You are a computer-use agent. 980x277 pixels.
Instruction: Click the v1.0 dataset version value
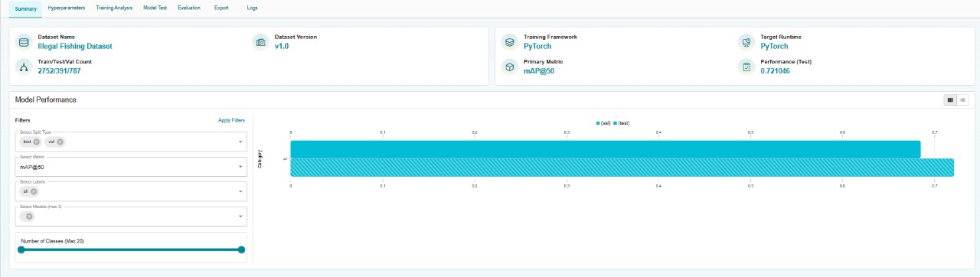pos(282,46)
